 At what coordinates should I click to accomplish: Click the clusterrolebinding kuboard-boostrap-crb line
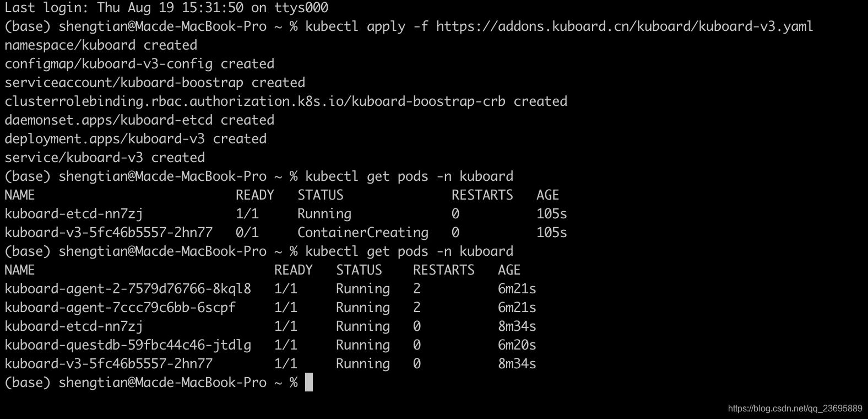(286, 101)
